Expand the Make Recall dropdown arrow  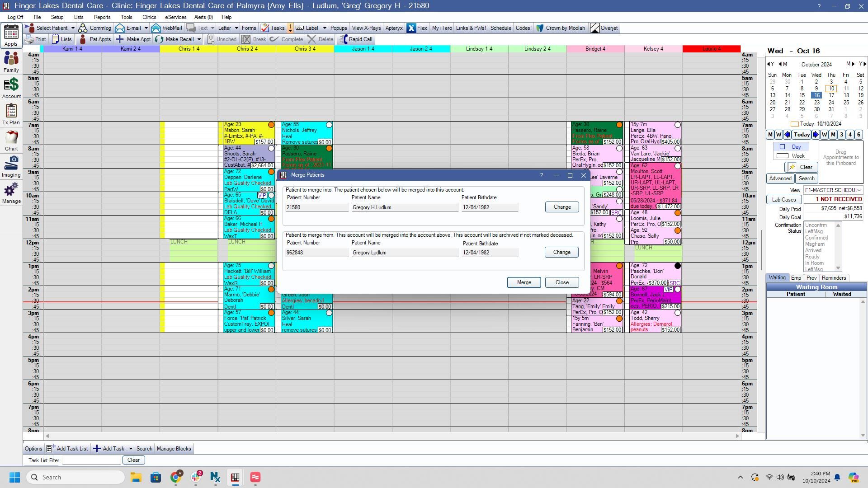point(198,39)
